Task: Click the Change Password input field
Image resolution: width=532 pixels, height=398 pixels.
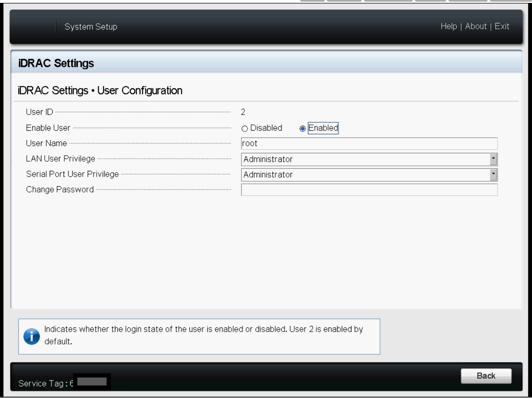Action: pyautogui.click(x=369, y=190)
